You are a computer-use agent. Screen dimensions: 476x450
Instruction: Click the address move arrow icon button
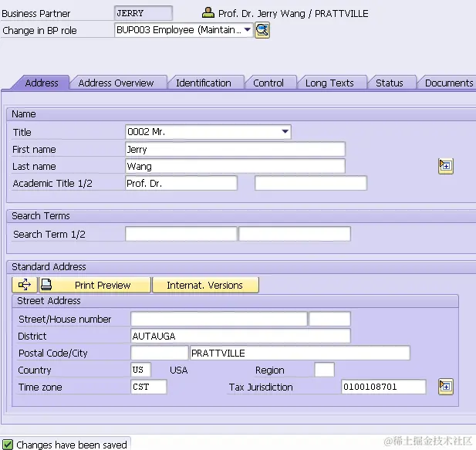(25, 285)
